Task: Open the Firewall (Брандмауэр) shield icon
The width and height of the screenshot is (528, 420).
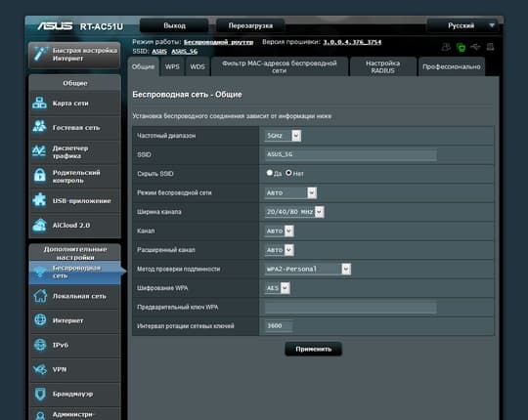Action: (x=40, y=394)
